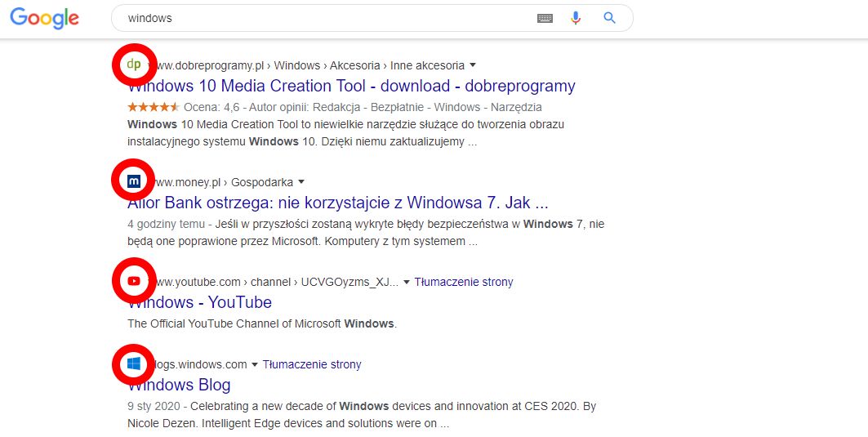
Task: Open Windows 10 Media Creation Tool result
Action: point(352,86)
